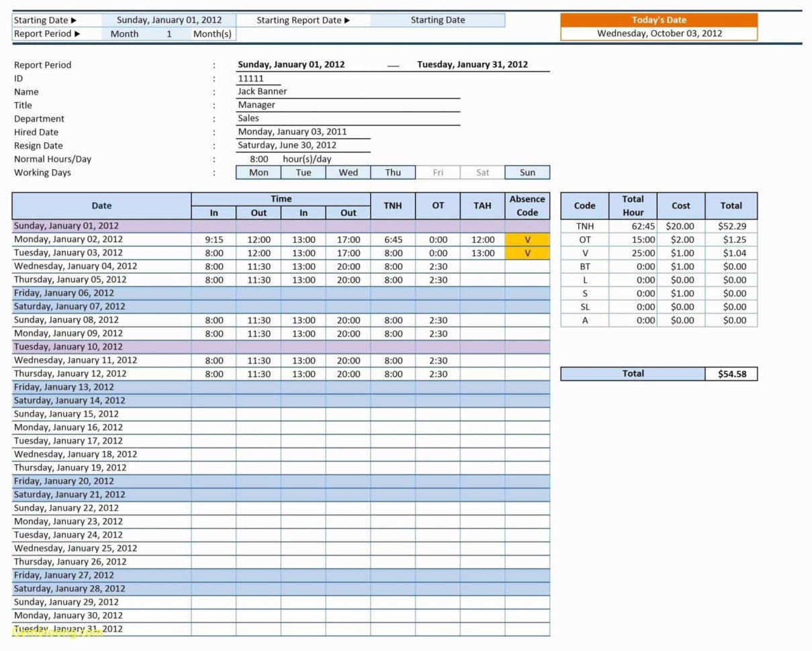Select the OT column header

click(438, 206)
